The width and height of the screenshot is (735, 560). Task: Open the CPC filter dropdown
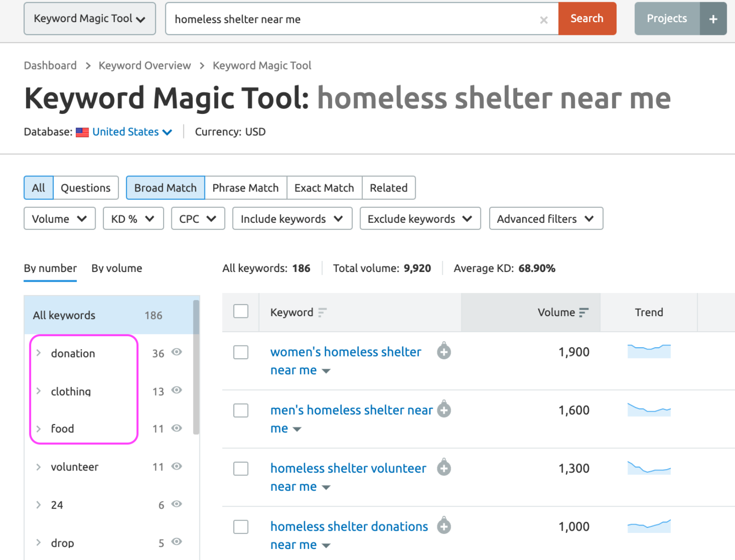198,219
